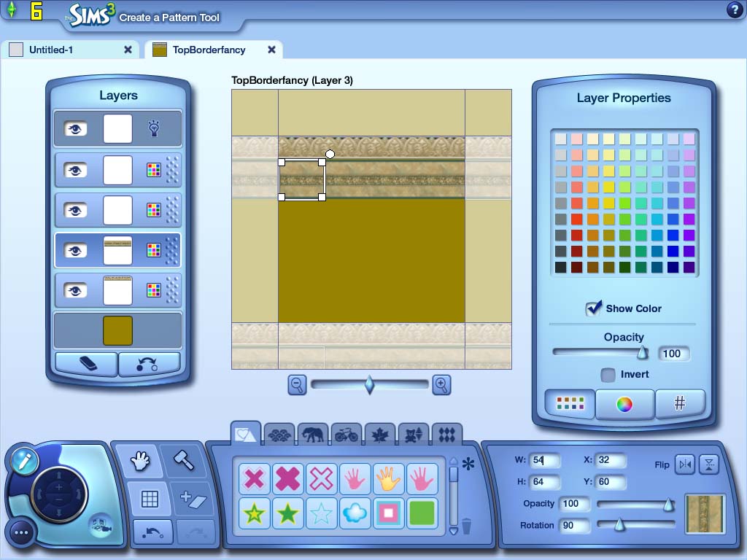
Task: Click the flip horizontal icon
Action: tap(684, 464)
